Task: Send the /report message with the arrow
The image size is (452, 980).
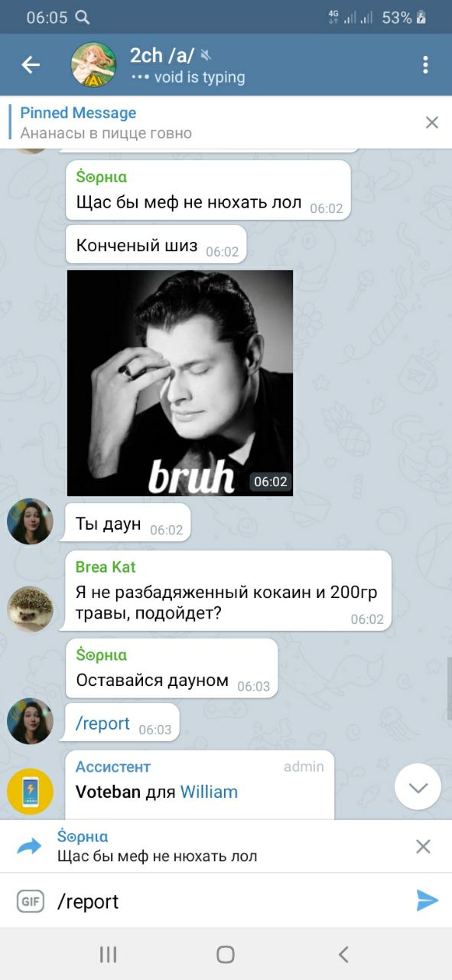Action: [x=427, y=900]
